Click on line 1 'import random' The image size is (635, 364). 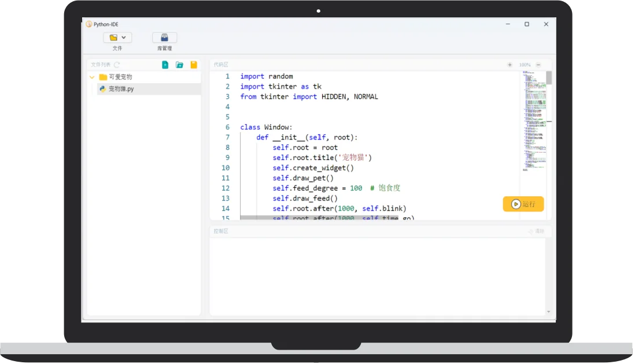coord(267,76)
